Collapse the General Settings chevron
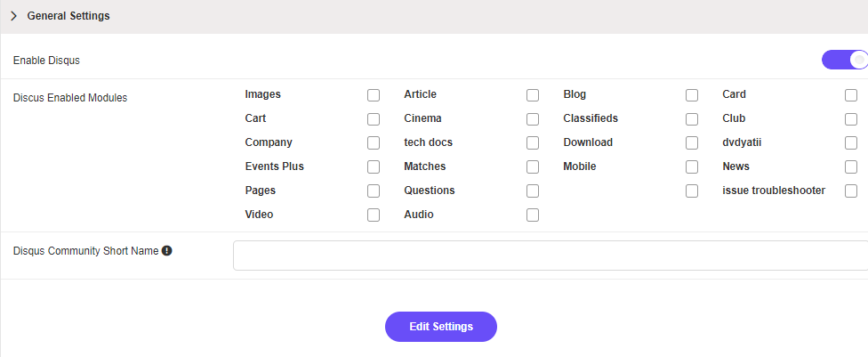Viewport: 868px width, 357px height. [x=14, y=16]
